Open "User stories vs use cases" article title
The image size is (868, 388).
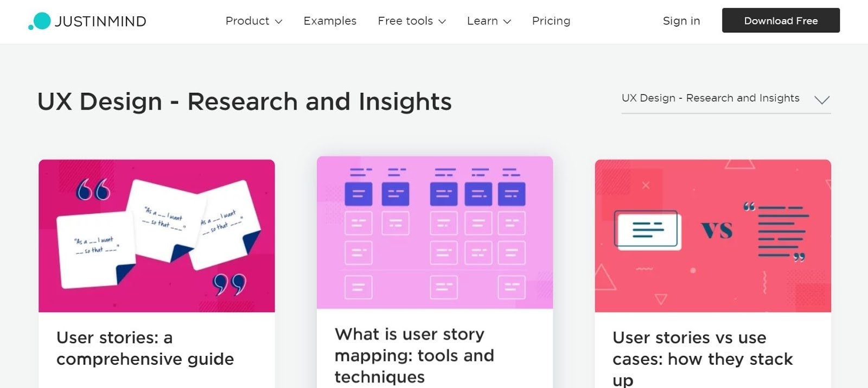(x=703, y=358)
